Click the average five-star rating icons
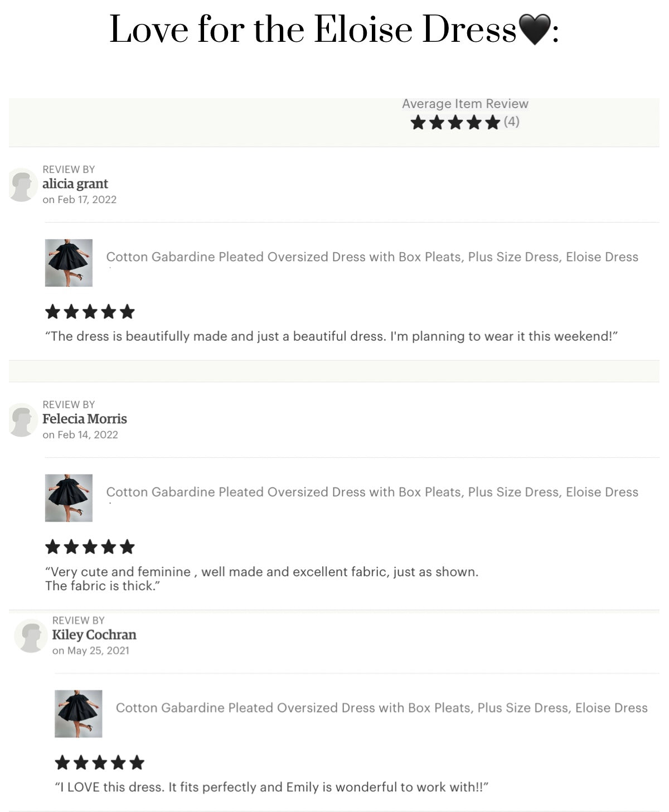The width and height of the screenshot is (669, 812). pos(455,123)
